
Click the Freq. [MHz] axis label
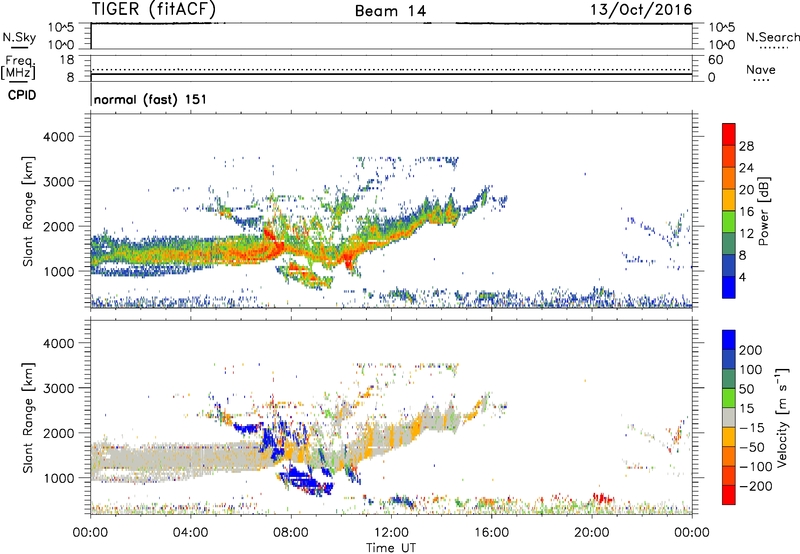[x=18, y=68]
